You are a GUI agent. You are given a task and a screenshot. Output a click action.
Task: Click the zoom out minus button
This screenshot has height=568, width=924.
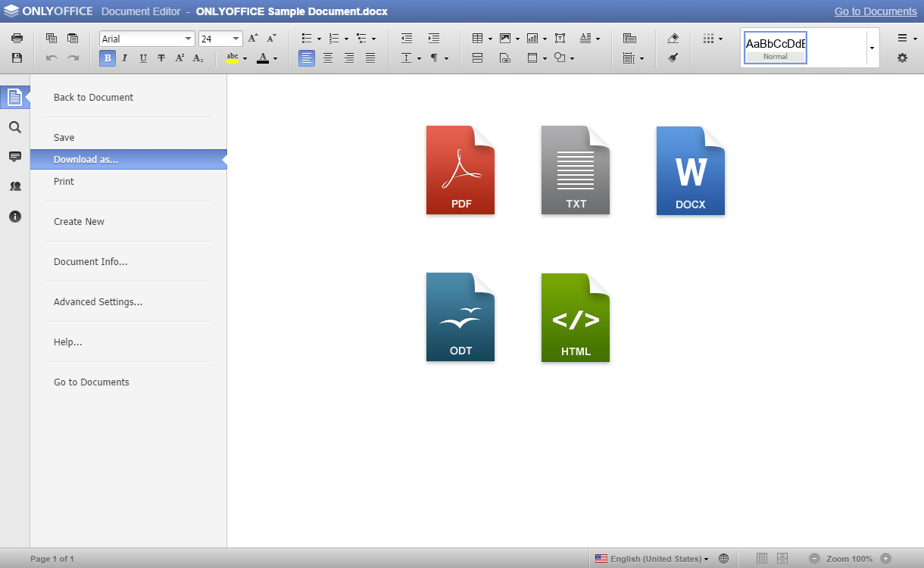(x=814, y=558)
